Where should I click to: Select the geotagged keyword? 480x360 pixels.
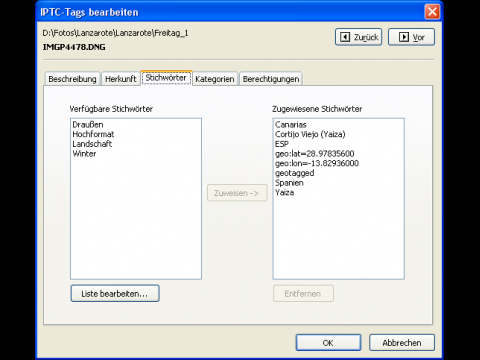[x=295, y=173]
